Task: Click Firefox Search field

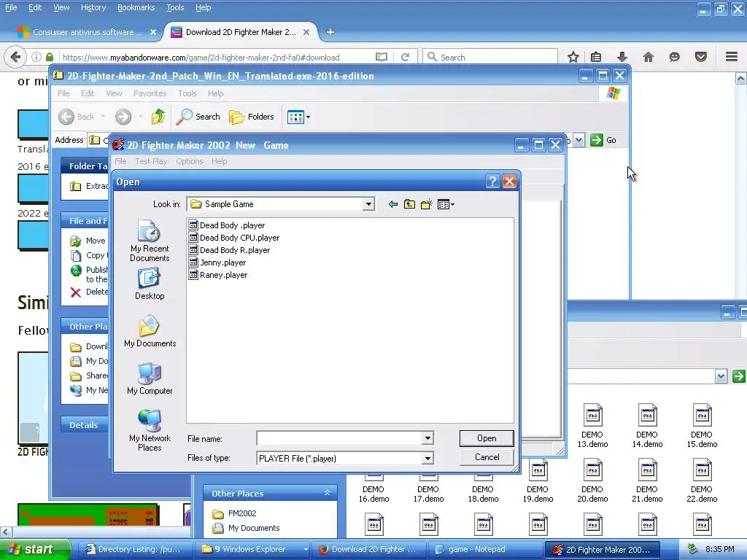Action: point(490,57)
